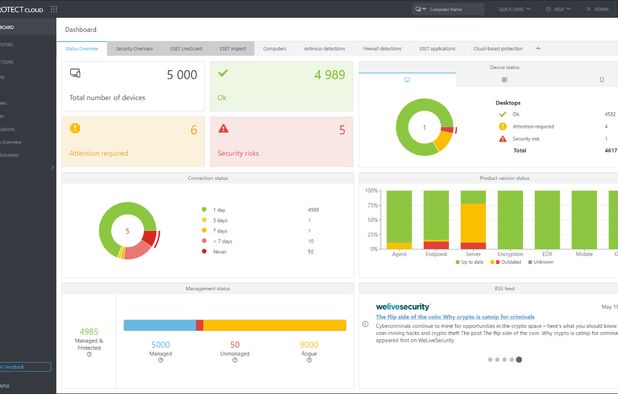Open the Cloud-based protection tab

[498, 49]
